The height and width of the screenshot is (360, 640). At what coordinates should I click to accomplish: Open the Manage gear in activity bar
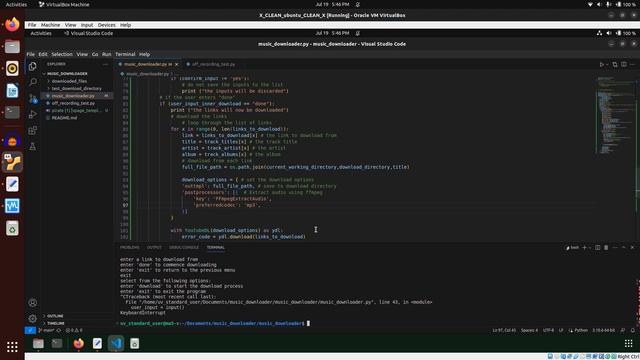[x=33, y=318]
